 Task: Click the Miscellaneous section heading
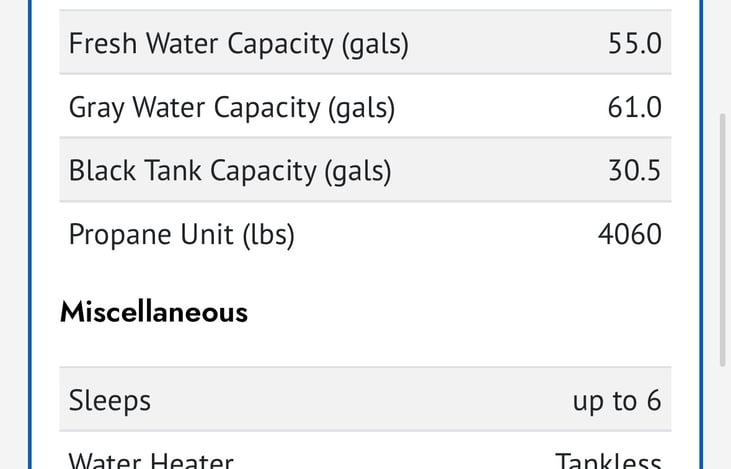coord(154,312)
